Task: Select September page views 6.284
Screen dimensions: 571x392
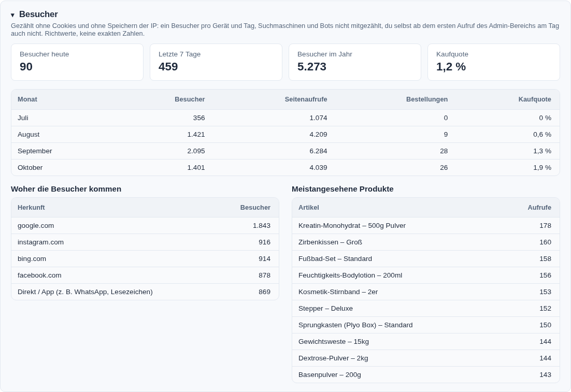Action: pyautogui.click(x=318, y=151)
